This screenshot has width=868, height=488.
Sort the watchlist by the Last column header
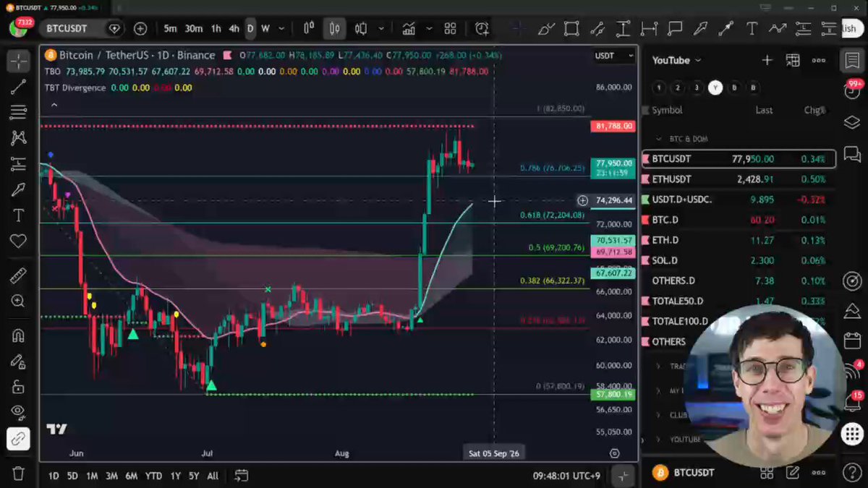pos(764,111)
